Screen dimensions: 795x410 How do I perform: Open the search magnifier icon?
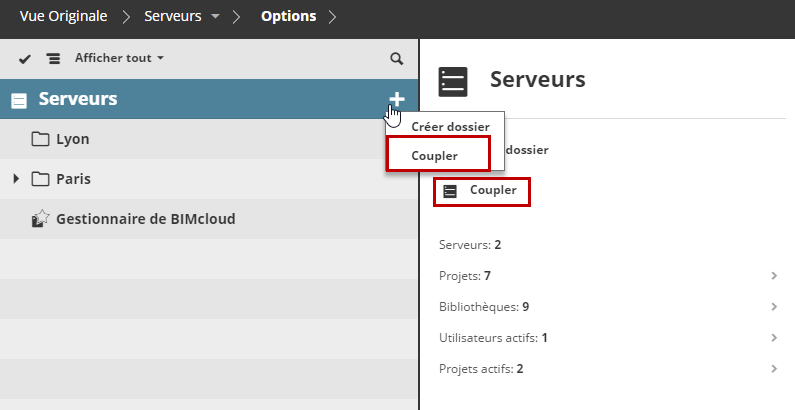point(397,59)
